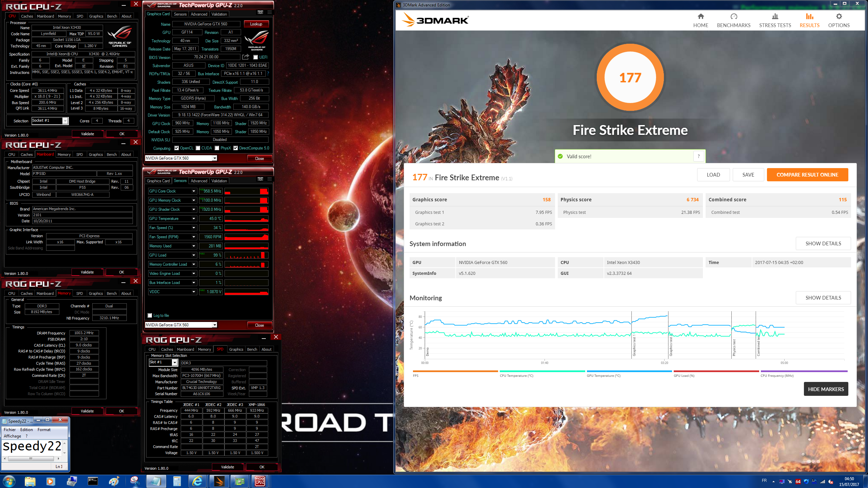The width and height of the screenshot is (868, 488).
Task: Click the GPU Load sensor graph in GPU-Z
Action: pyautogui.click(x=246, y=255)
